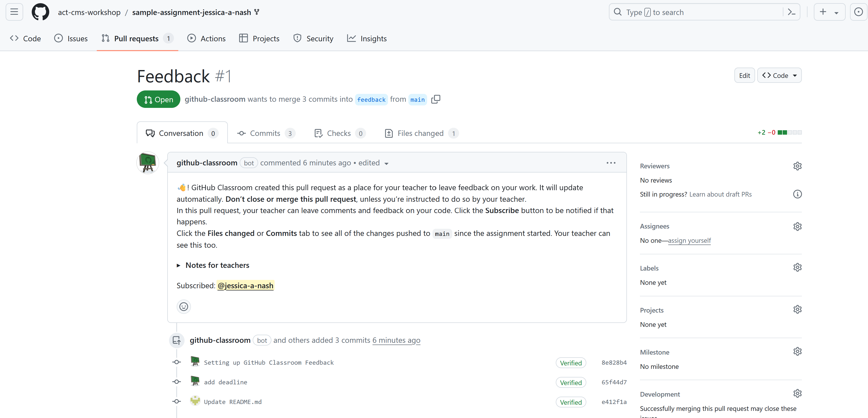Open Projects settings gear in sidebar
This screenshot has height=418, width=868.
[797, 309]
